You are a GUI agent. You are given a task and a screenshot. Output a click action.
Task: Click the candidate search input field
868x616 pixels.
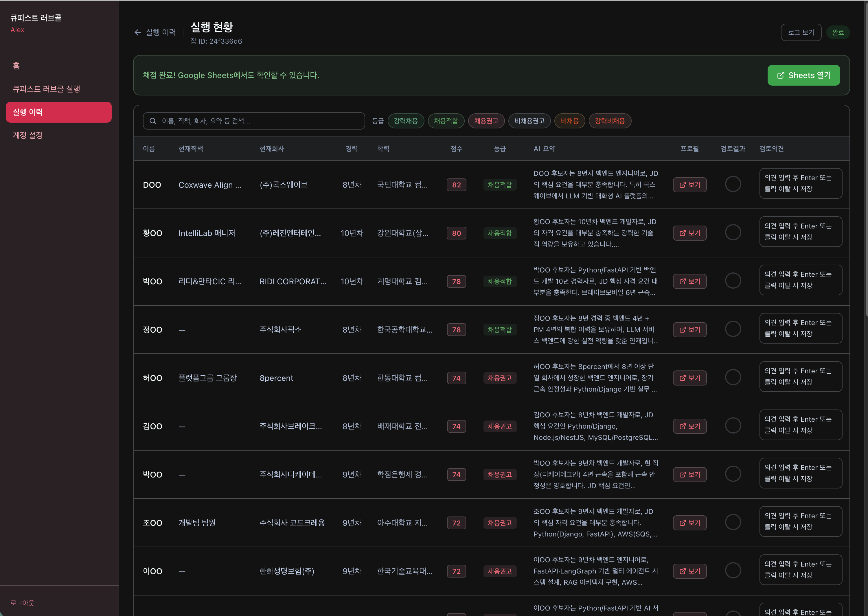[254, 121]
